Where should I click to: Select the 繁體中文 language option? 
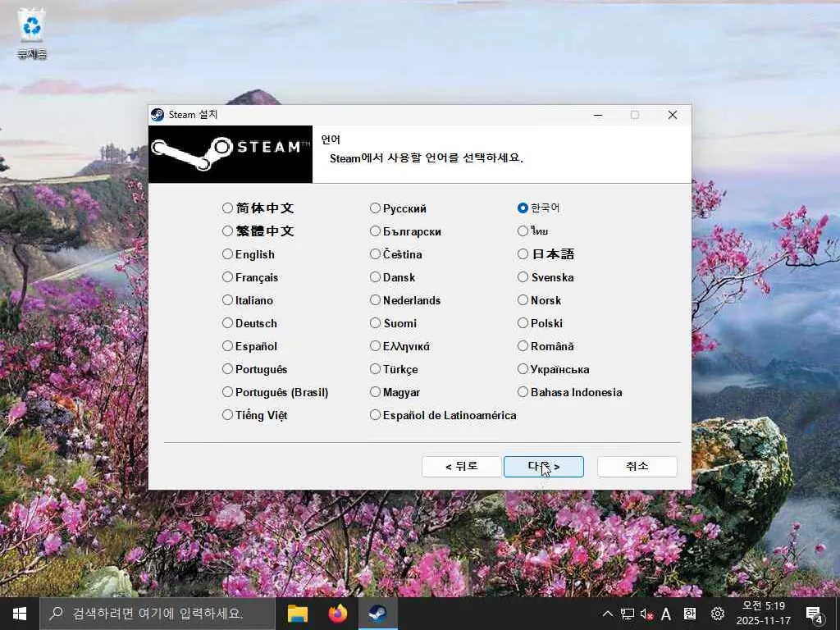point(258,231)
